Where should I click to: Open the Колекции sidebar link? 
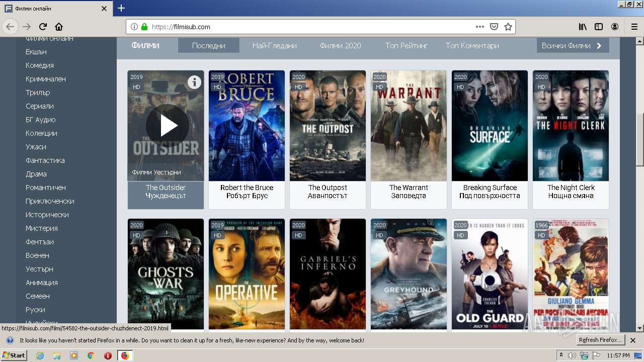click(x=41, y=133)
